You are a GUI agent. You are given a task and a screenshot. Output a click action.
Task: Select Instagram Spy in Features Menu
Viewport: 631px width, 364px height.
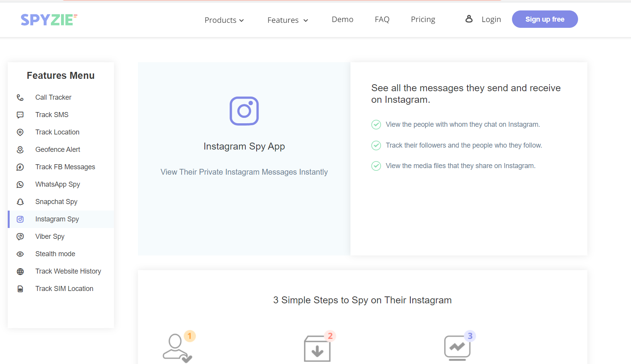pyautogui.click(x=57, y=219)
